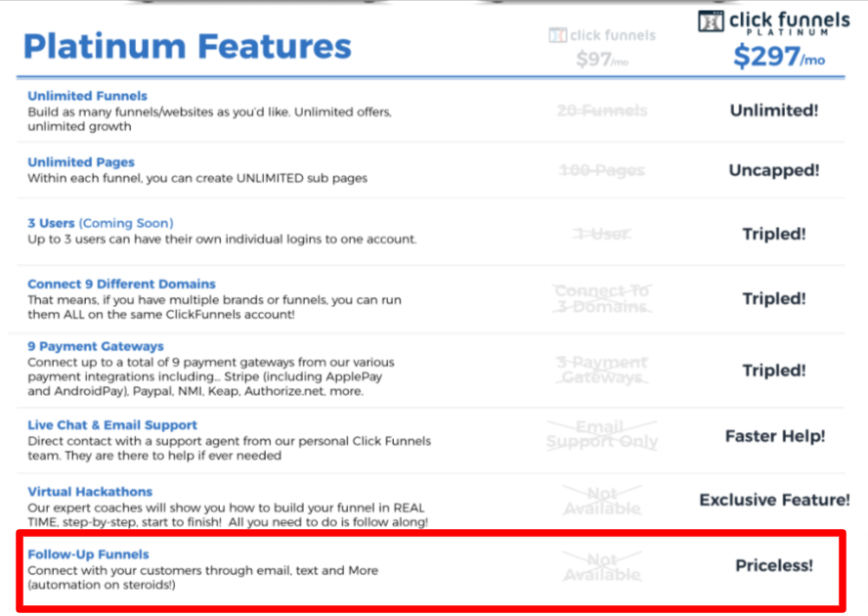Click "That means, if you have multiple brands" text
Image resolution: width=868 pixels, height=616 pixels.
(x=215, y=307)
